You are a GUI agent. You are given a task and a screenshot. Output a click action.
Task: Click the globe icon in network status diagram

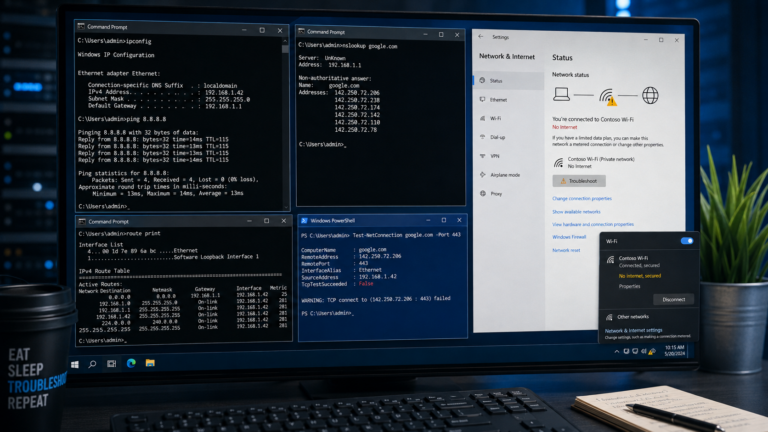(x=650, y=95)
